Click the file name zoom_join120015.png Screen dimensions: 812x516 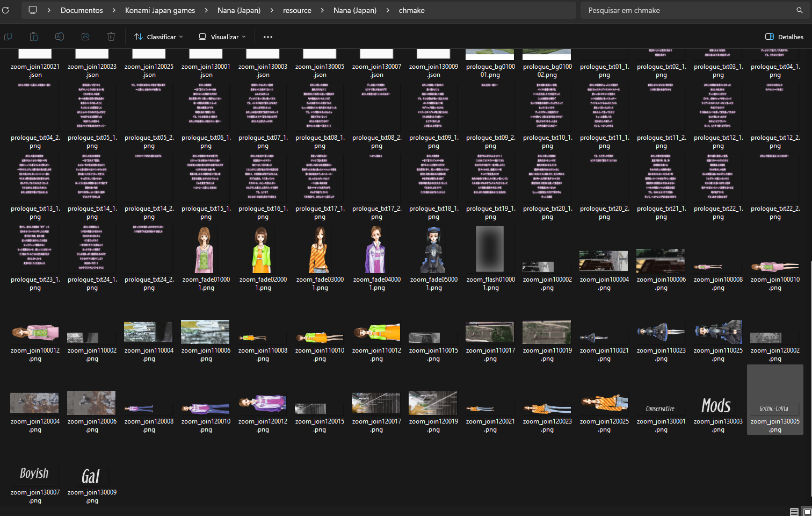click(x=320, y=426)
